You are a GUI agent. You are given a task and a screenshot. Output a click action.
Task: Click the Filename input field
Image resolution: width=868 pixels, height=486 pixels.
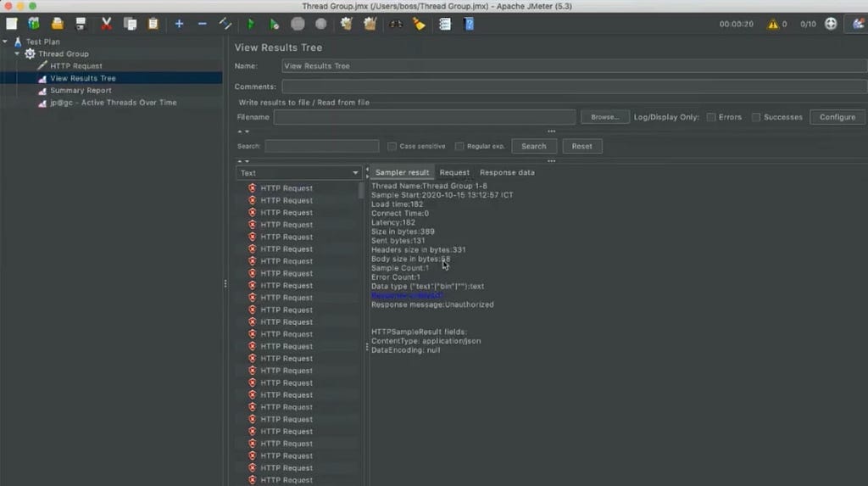(425, 117)
